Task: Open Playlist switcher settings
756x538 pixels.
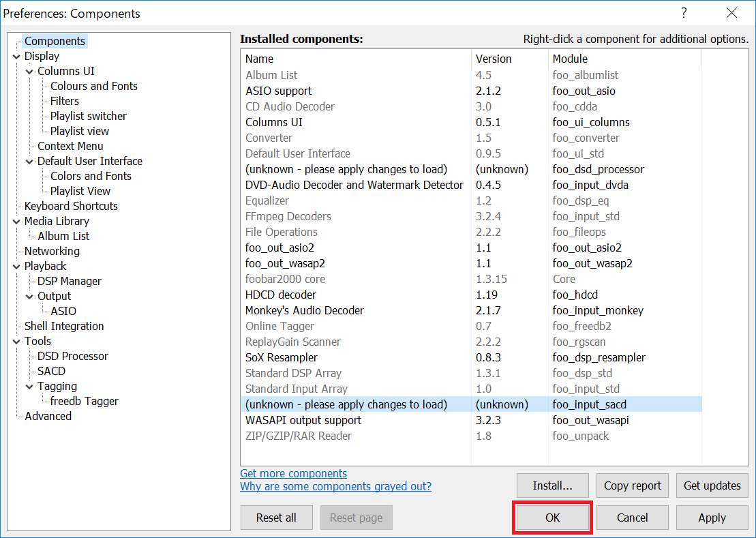Action: point(88,116)
